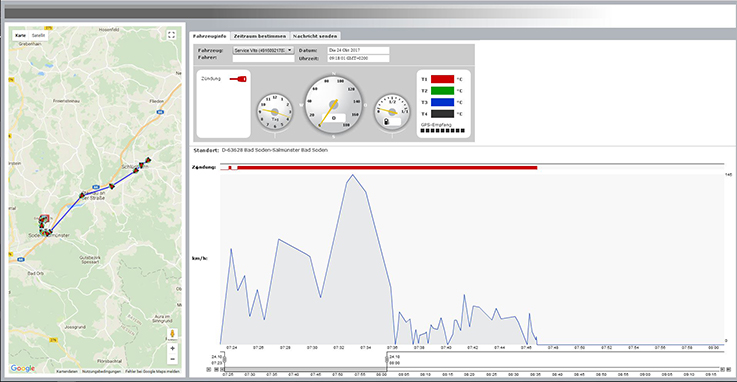Click the map zoom in plus
The width and height of the screenshot is (737, 382).
click(x=172, y=348)
